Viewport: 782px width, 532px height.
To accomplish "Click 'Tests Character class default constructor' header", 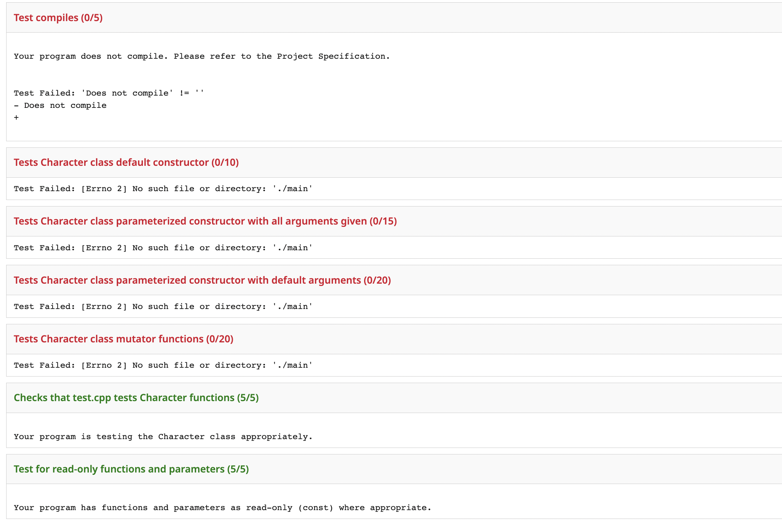I will pos(126,162).
